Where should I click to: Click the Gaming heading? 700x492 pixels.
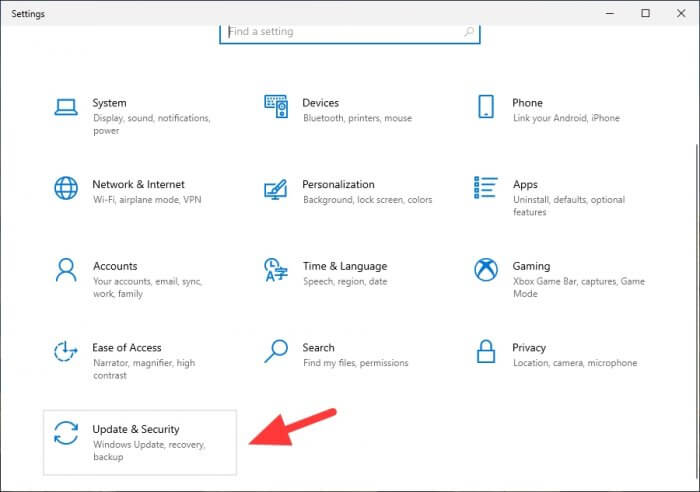click(x=531, y=266)
